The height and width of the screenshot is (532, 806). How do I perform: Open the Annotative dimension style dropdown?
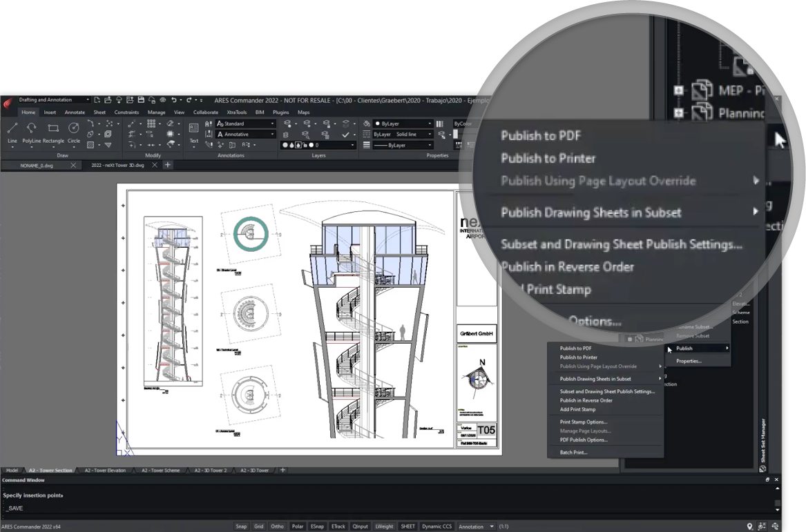[247, 135]
